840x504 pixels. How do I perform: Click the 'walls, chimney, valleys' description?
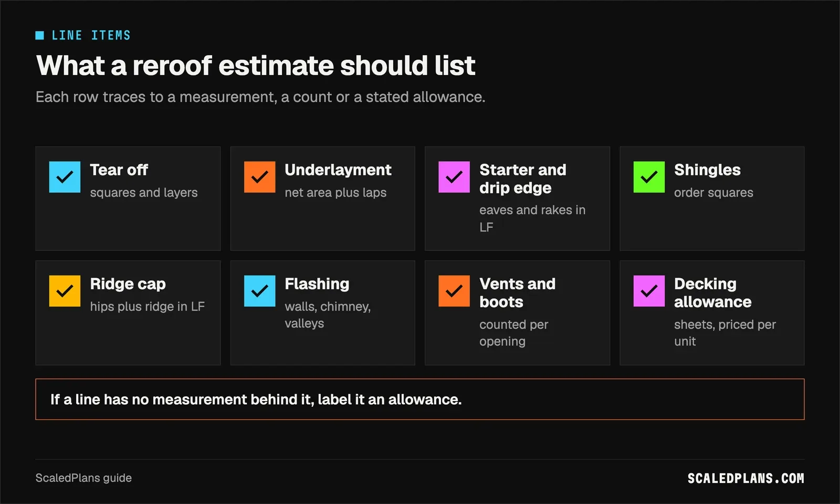click(x=328, y=315)
